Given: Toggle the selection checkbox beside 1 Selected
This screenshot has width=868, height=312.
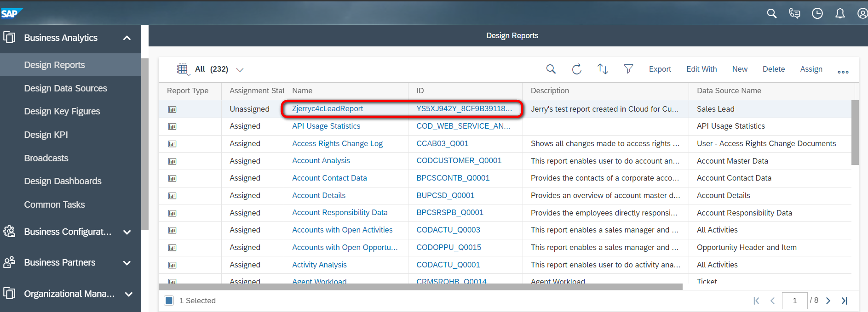Looking at the screenshot, I should click(x=169, y=301).
